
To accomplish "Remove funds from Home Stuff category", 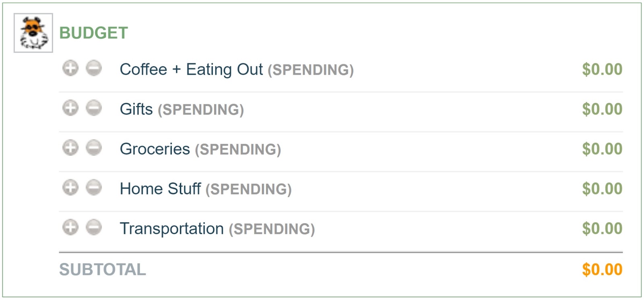I will pyautogui.click(x=94, y=188).
